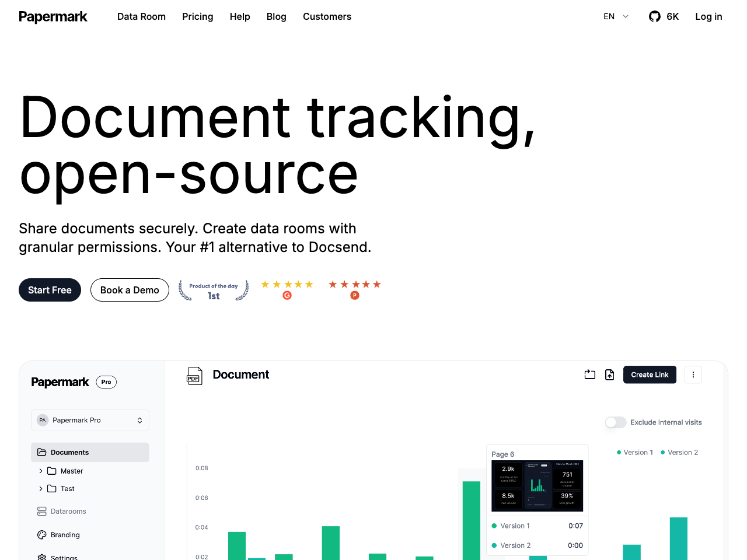Image resolution: width=747 pixels, height=560 pixels.
Task: Expand the Test folder chevron
Action: [x=40, y=488]
